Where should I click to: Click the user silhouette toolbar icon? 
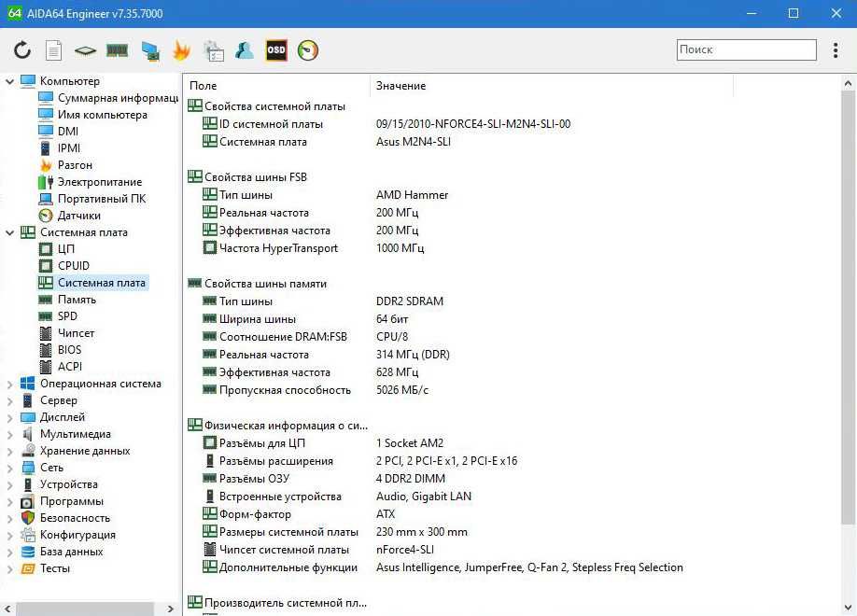[x=245, y=50]
